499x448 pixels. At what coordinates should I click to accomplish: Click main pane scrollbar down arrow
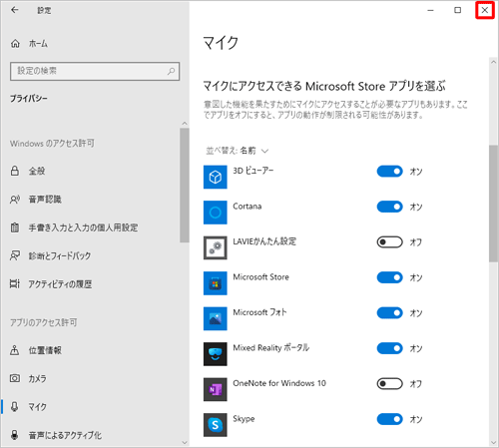pyautogui.click(x=494, y=442)
